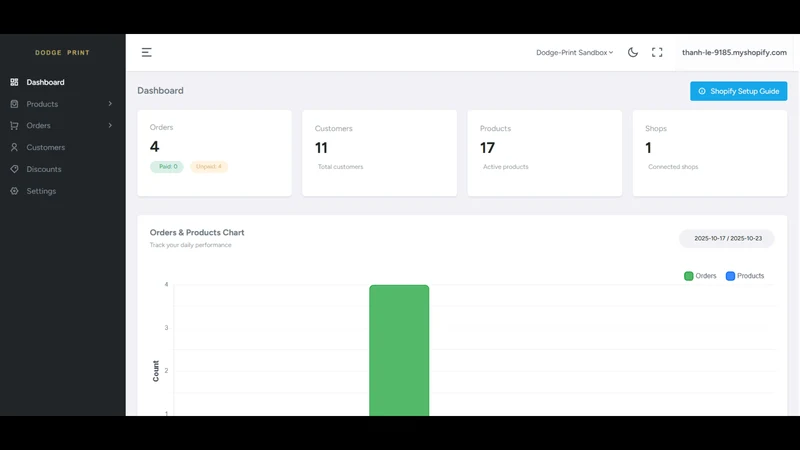
Task: Click the 'Count' y-axis label
Action: (x=156, y=371)
